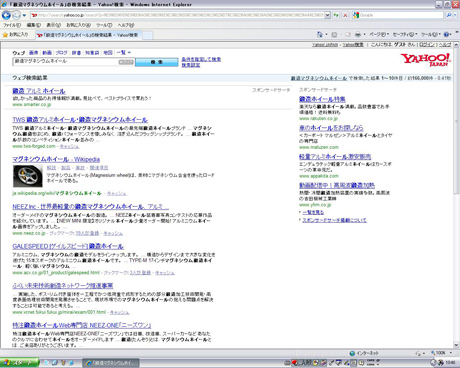Image resolution: width=460 pixels, height=368 pixels.
Task: Click the Windows スタート start button
Action: (19, 363)
